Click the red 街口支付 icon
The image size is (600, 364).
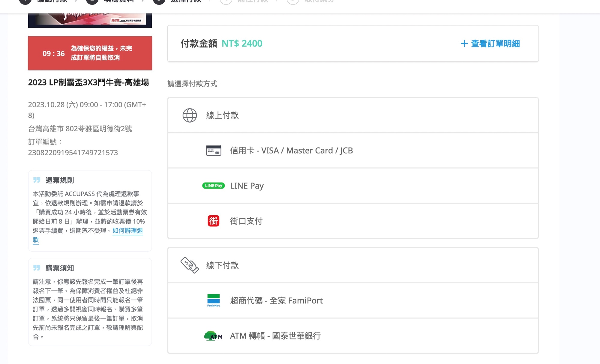pos(213,221)
